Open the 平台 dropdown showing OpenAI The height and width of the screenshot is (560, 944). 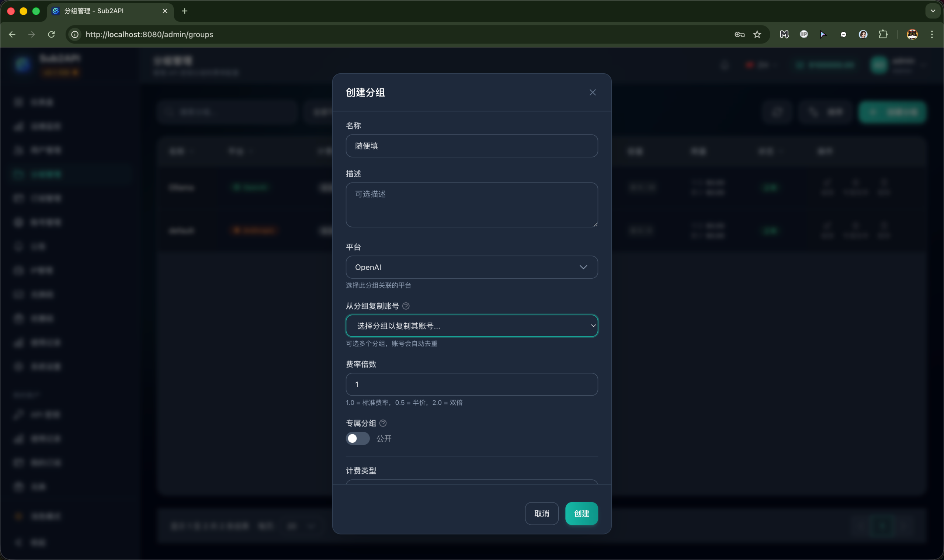471,267
